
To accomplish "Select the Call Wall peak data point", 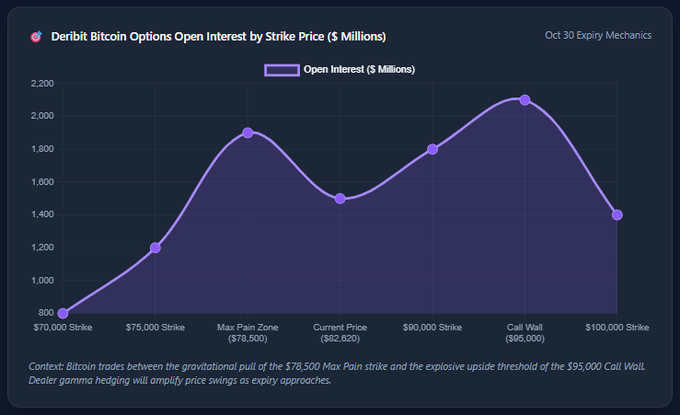I will 525,100.
